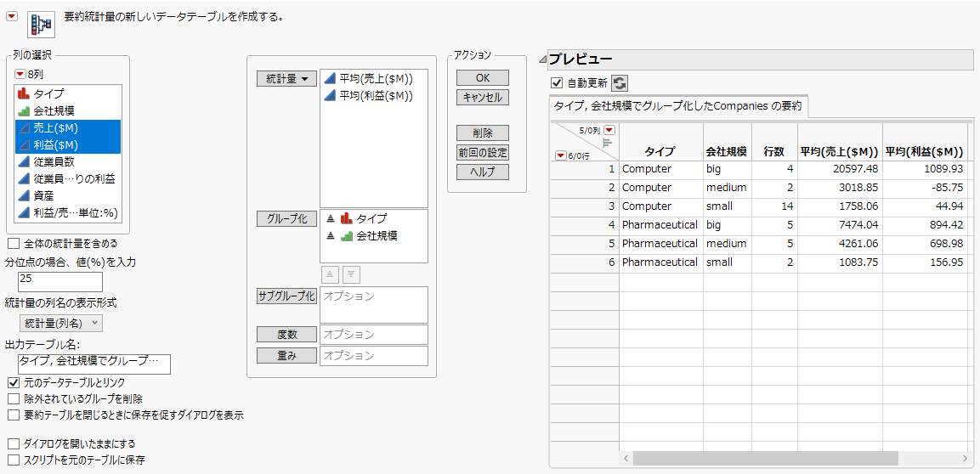Click the サブグループ化 button
This screenshot has width=980, height=474.
coord(286,296)
